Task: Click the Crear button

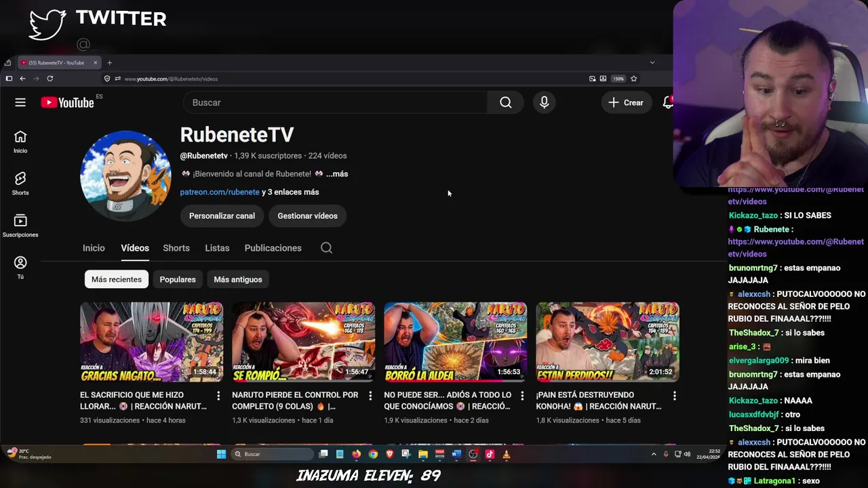Action: pos(626,102)
